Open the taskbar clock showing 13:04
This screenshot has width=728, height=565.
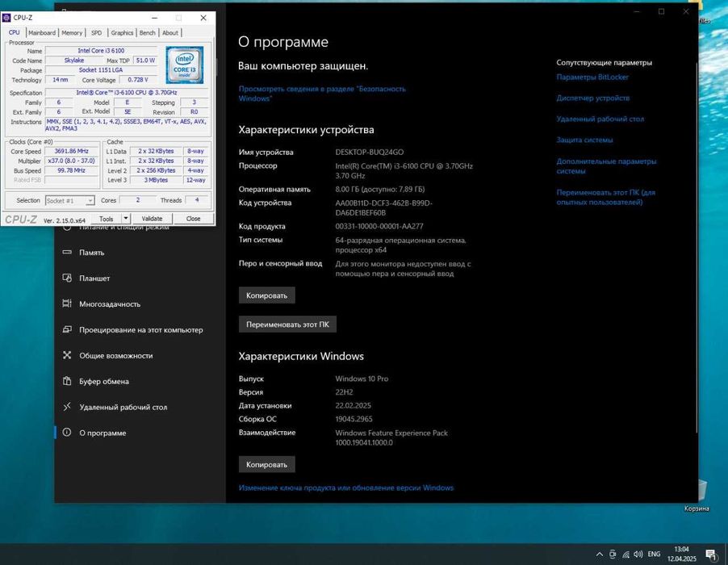[x=681, y=554]
